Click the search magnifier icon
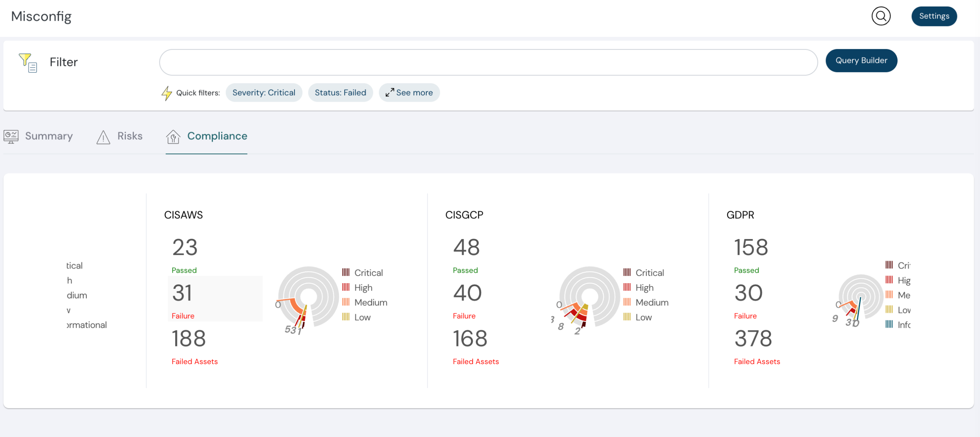Screen dimensions: 980x437 pyautogui.click(x=881, y=16)
